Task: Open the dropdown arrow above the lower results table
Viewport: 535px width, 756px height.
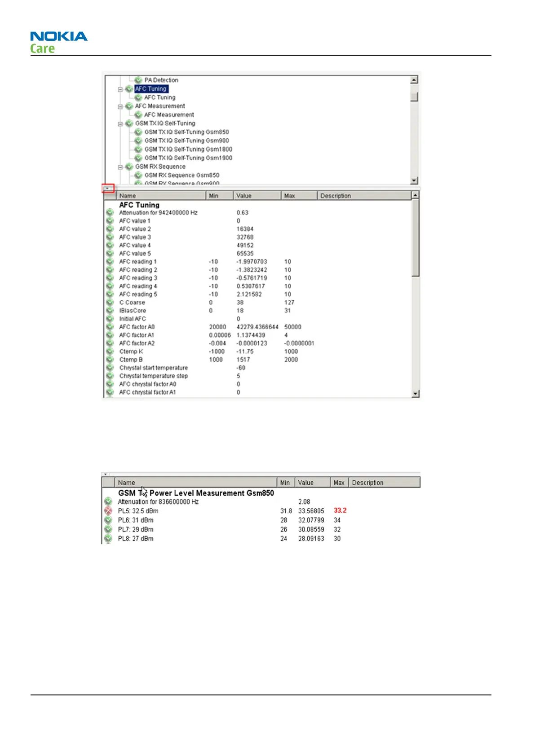Action: pos(105,474)
